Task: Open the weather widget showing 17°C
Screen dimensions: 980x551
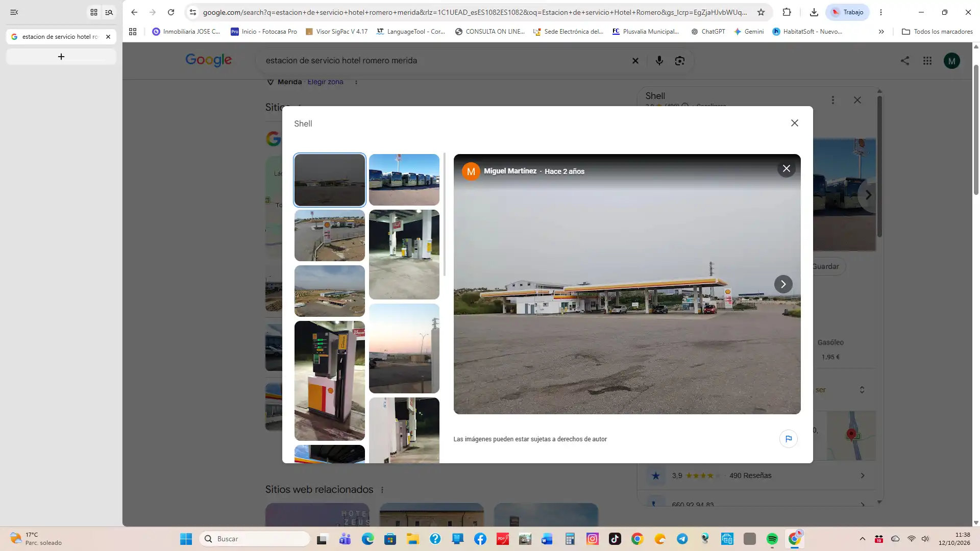Action: 36,539
